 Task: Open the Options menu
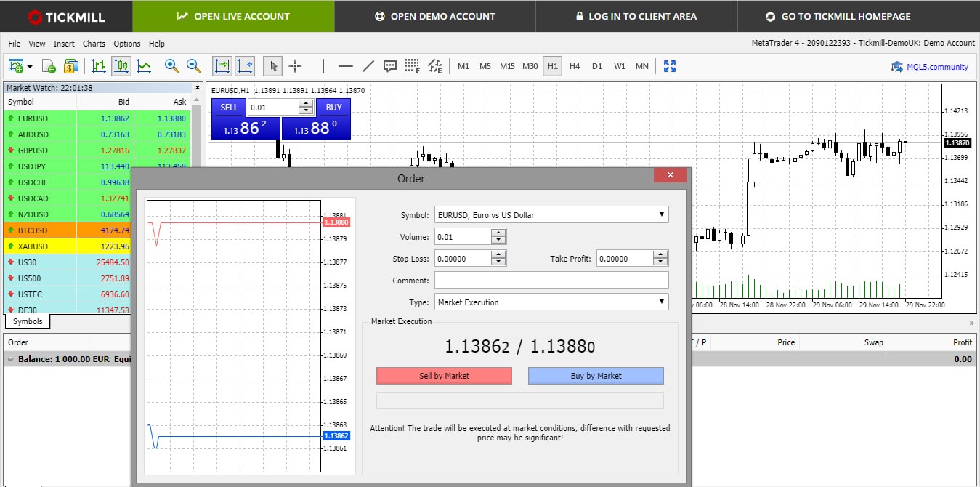[x=127, y=44]
